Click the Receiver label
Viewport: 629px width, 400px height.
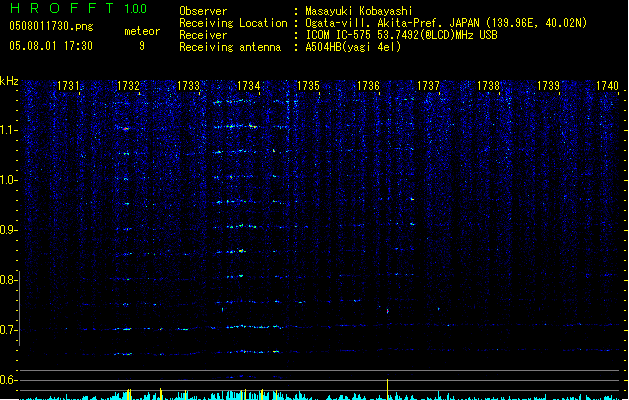point(203,35)
